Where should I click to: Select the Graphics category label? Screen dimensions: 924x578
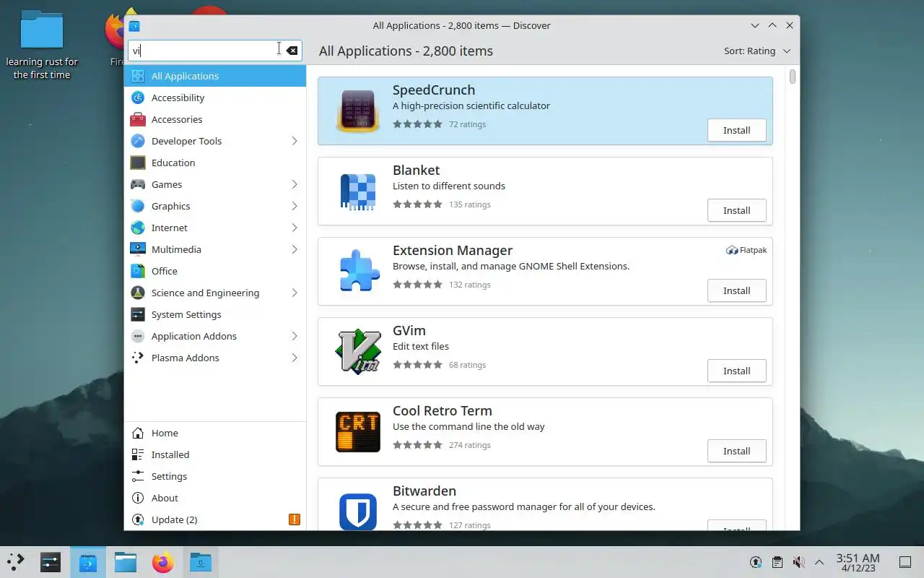tap(171, 206)
